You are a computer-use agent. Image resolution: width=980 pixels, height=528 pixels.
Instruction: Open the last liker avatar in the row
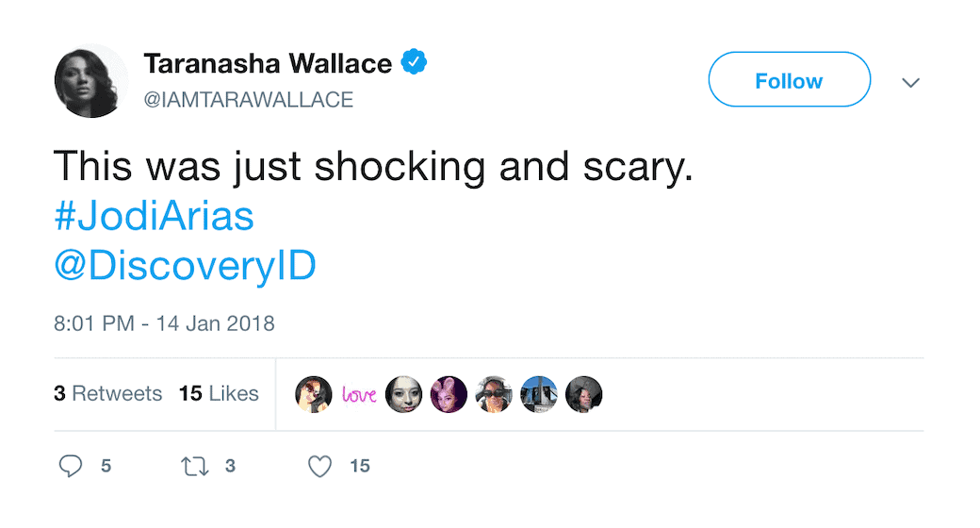(584, 394)
